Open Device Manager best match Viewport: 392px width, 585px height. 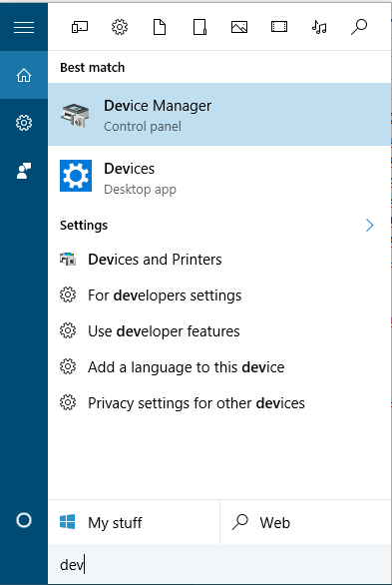click(x=219, y=115)
